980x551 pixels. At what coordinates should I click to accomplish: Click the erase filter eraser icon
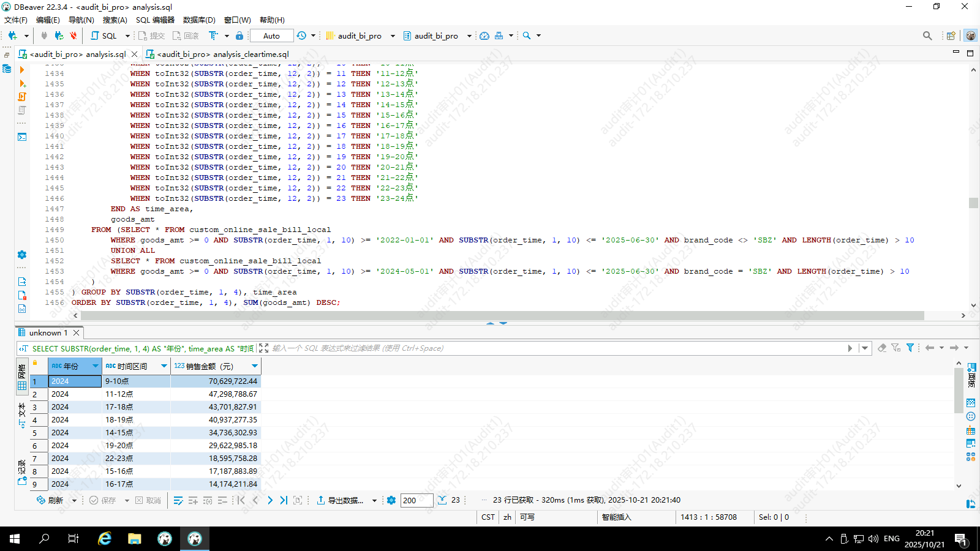click(882, 348)
